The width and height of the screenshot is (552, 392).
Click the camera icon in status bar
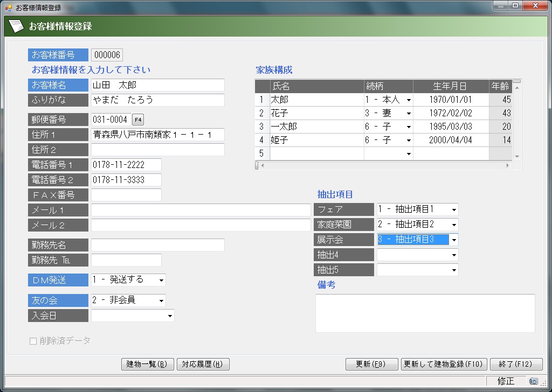click(x=533, y=381)
